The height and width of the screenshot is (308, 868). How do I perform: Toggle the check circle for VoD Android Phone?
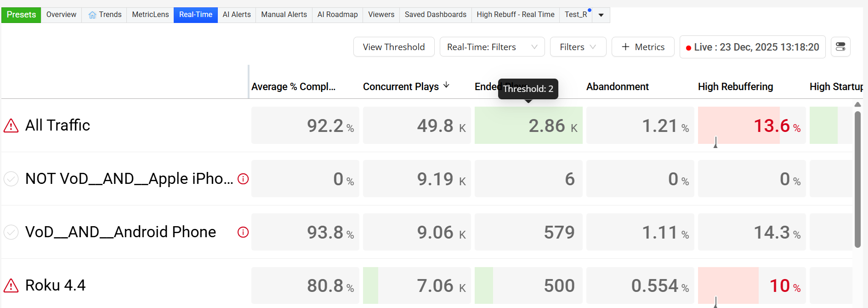pyautogui.click(x=11, y=232)
